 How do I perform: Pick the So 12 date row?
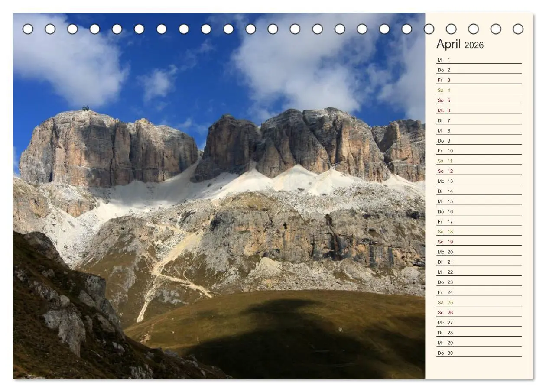tap(479, 171)
